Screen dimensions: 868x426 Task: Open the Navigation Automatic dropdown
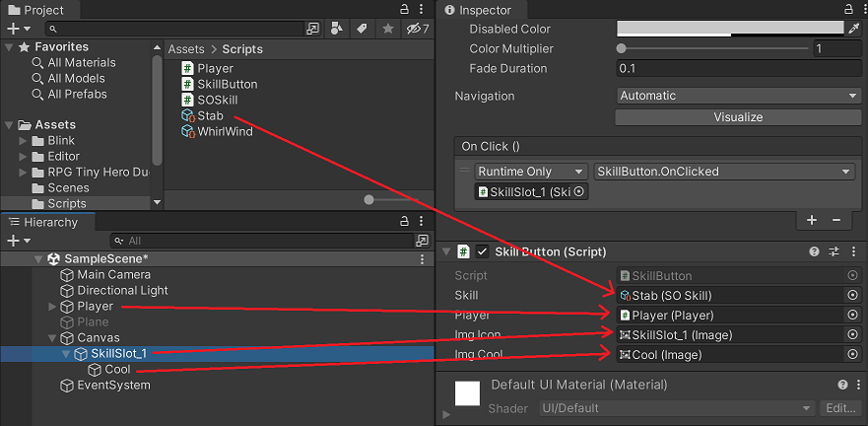(739, 96)
